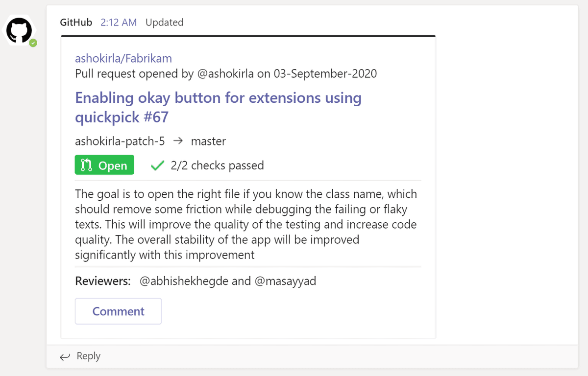Click the ashokirla-patch-5 branch name
This screenshot has height=376, width=588.
click(120, 141)
